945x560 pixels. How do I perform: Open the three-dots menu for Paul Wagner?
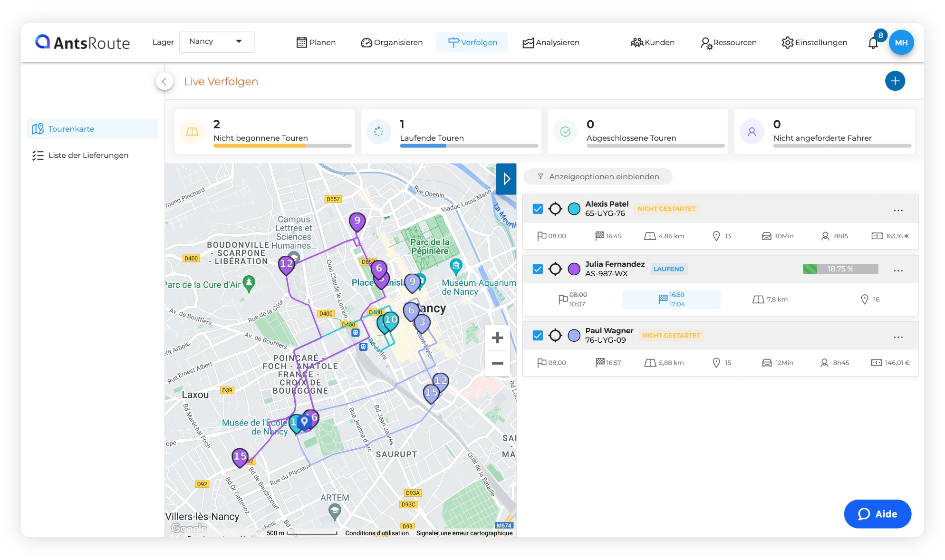coord(898,337)
